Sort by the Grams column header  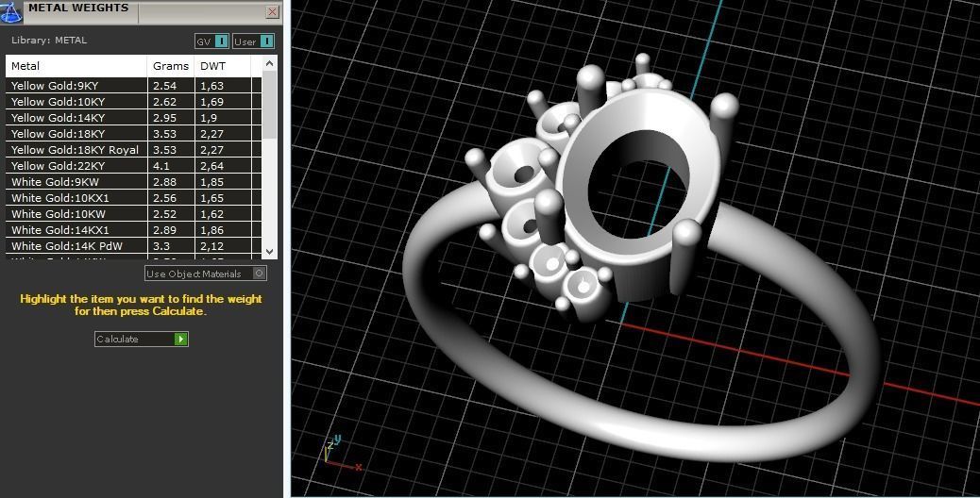click(x=171, y=65)
